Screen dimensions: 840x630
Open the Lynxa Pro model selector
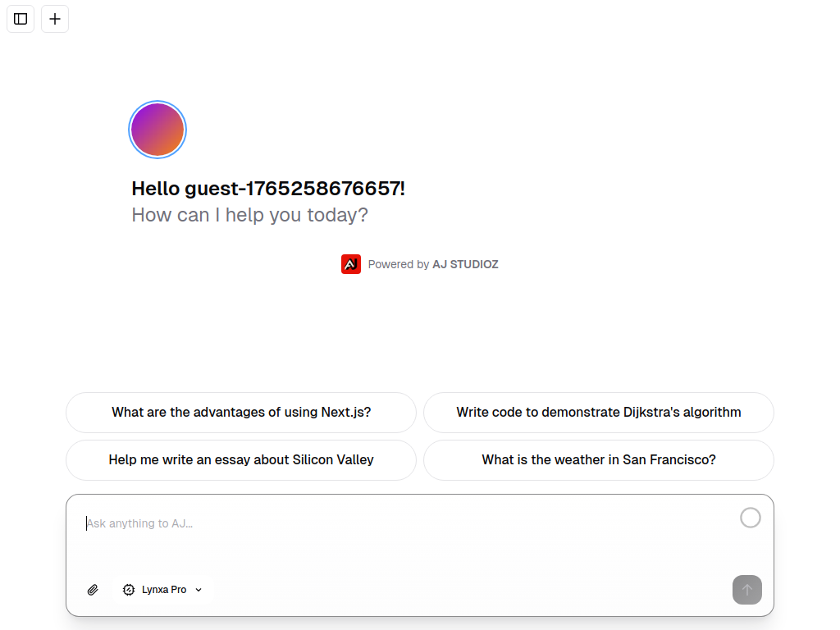pos(164,590)
